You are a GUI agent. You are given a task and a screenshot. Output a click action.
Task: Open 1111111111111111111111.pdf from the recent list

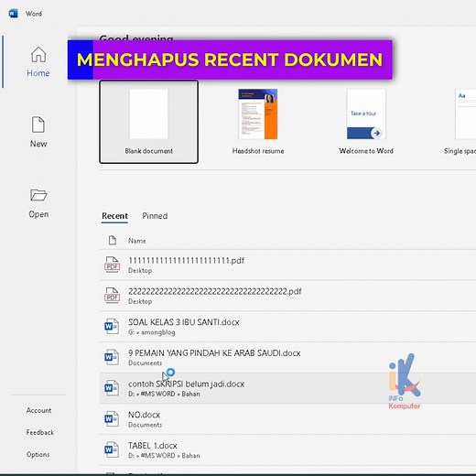[x=287, y=265]
